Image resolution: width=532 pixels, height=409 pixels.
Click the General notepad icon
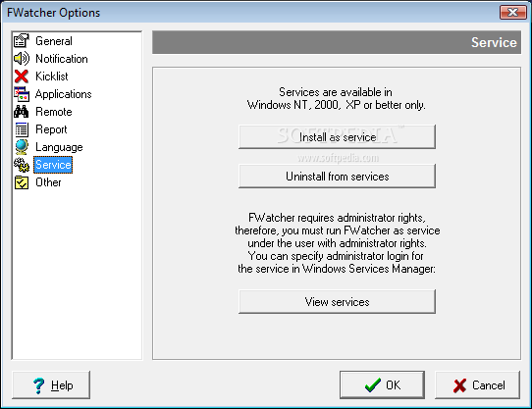click(21, 41)
